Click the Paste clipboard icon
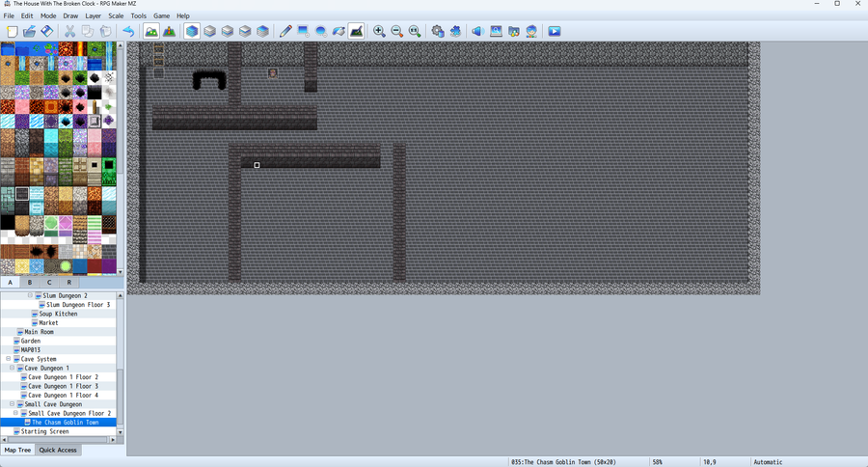868x467 pixels. [106, 32]
